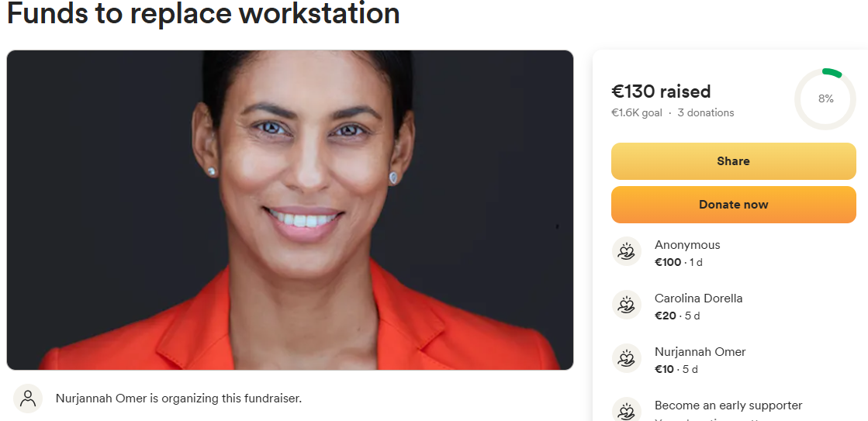The width and height of the screenshot is (868, 421).
Task: Click the green 8% progress ring
Action: pos(825,99)
